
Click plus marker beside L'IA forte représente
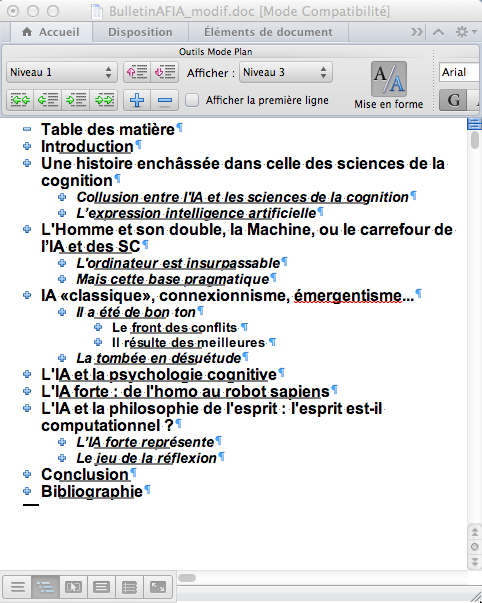coord(62,442)
